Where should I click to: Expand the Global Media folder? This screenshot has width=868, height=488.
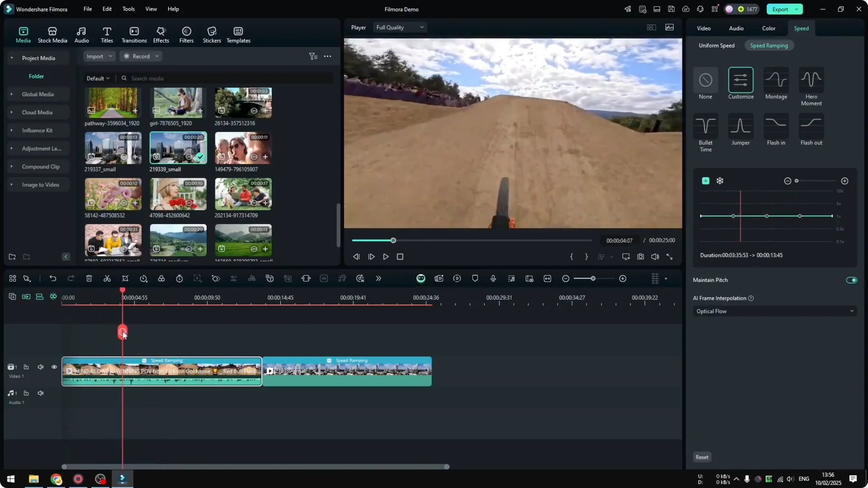point(11,94)
